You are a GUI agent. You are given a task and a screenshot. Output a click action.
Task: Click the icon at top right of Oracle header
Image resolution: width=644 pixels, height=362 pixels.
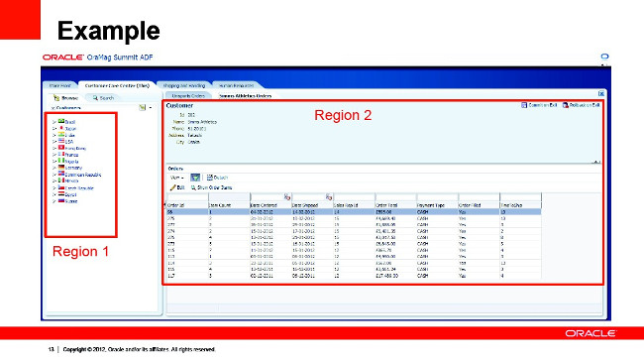point(604,57)
